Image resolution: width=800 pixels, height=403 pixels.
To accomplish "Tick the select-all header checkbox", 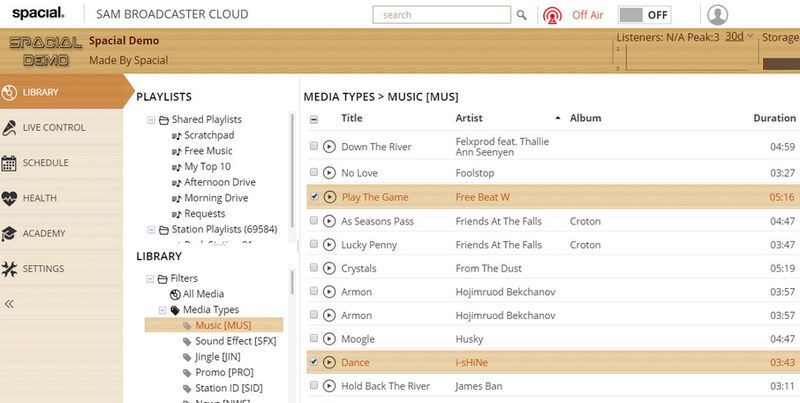I will point(314,119).
